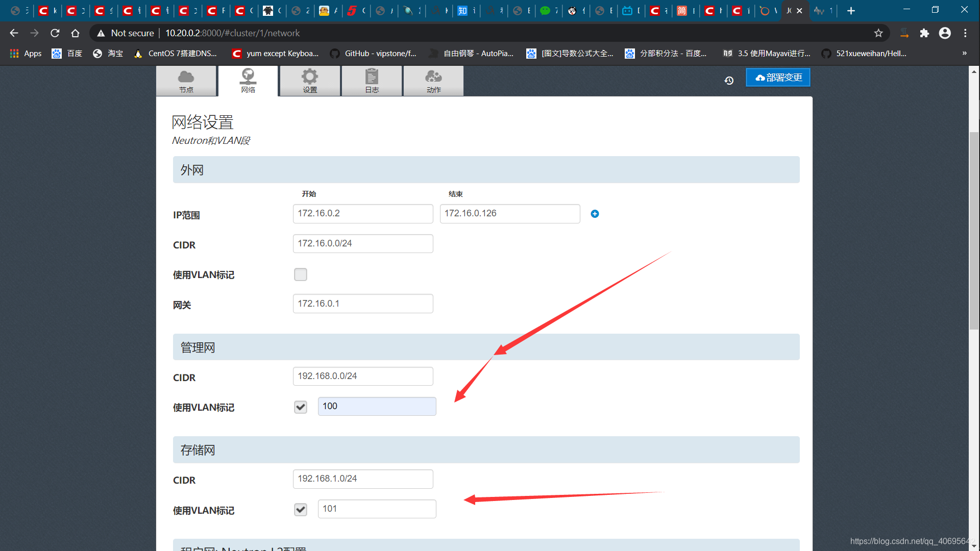Uncheck VLAN tagging for 存储网 storage network

coord(301,509)
